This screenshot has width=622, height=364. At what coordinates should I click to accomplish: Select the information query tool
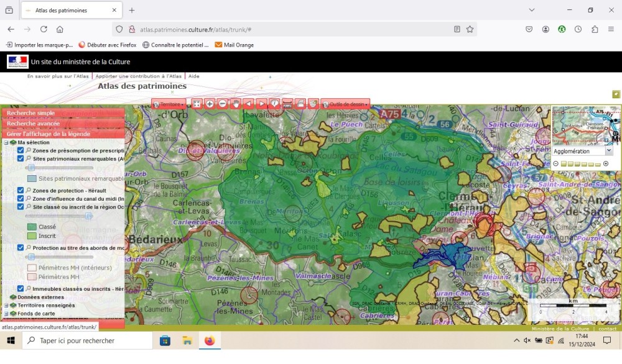click(x=274, y=104)
